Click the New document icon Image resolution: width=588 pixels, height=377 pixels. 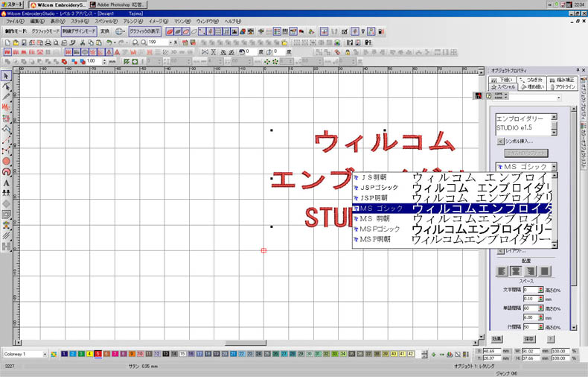coord(7,42)
